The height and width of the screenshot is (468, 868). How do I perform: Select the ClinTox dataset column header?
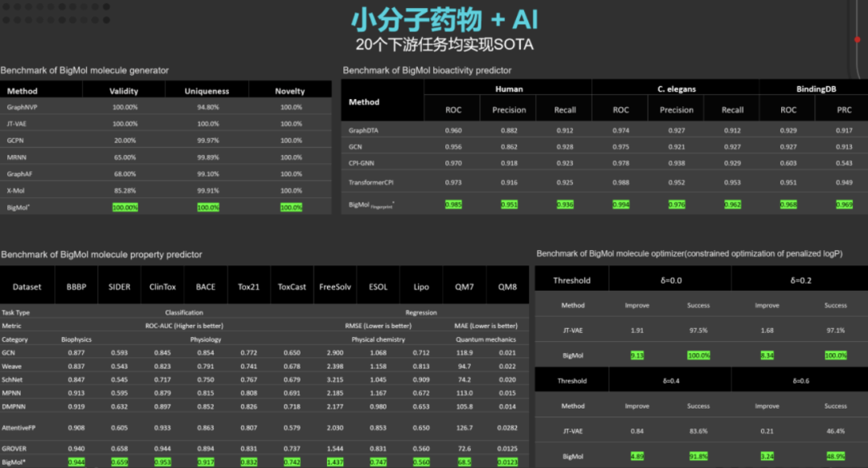pos(162,287)
